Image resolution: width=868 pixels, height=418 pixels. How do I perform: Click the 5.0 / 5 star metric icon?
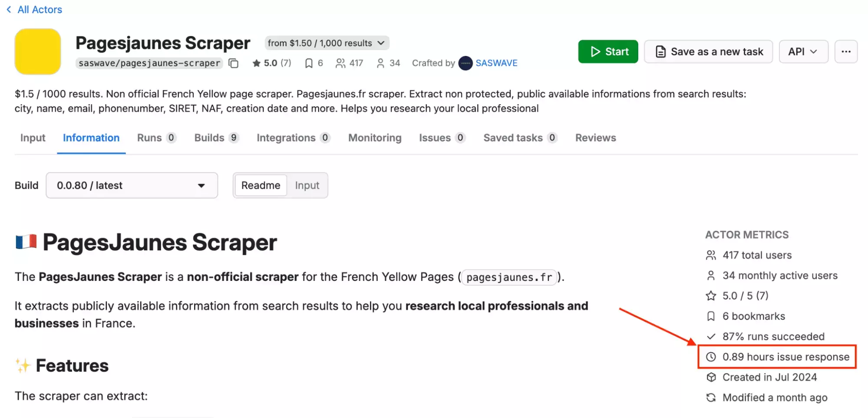pos(711,296)
